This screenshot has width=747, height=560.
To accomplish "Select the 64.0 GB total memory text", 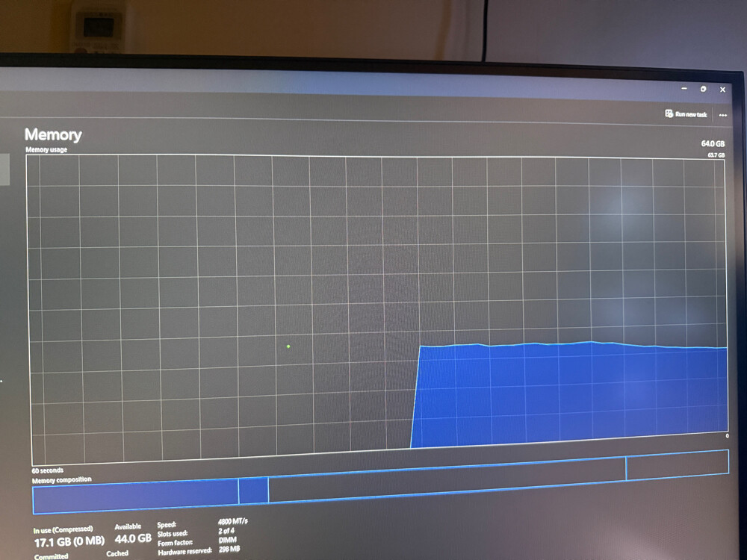I will [713, 144].
